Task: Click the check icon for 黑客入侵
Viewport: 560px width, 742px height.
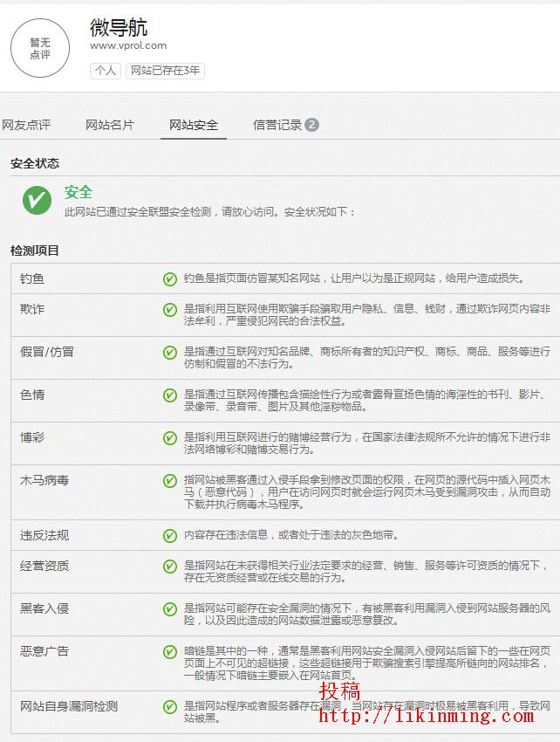Action: 170,608
